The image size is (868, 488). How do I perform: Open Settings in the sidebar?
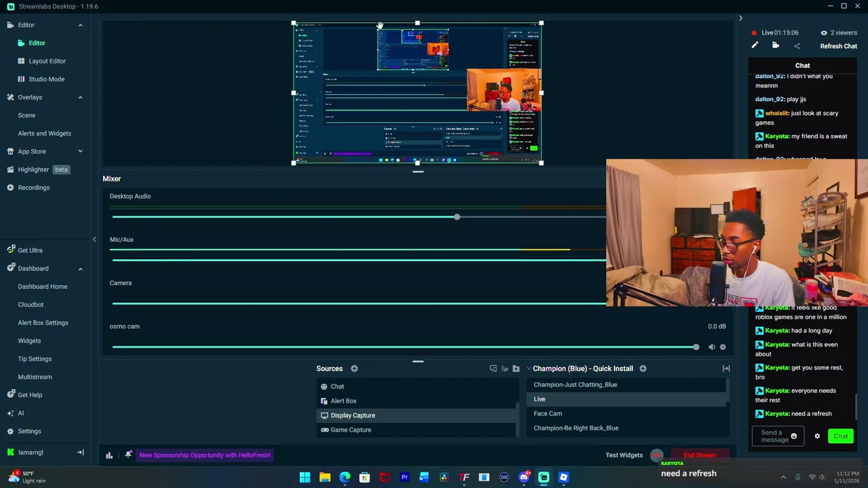click(x=29, y=431)
